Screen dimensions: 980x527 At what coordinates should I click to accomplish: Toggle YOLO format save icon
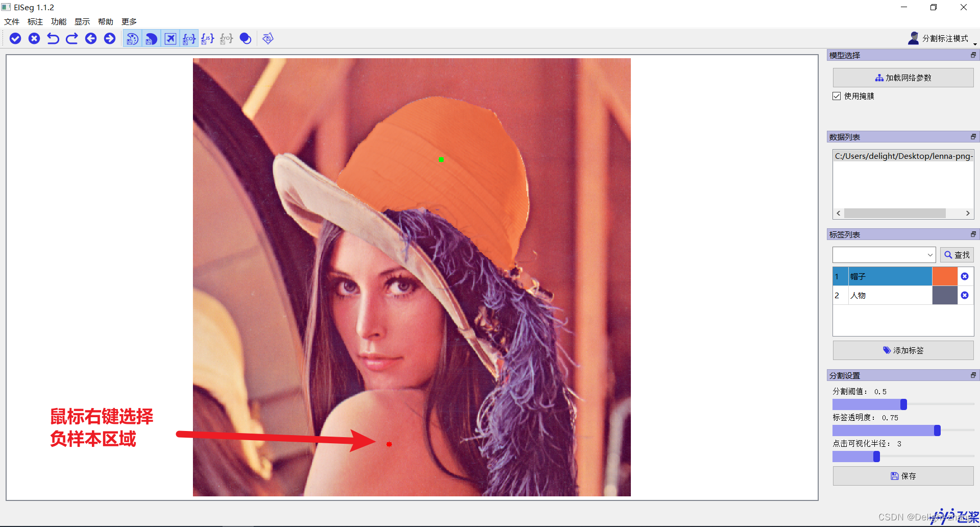pyautogui.click(x=227, y=38)
